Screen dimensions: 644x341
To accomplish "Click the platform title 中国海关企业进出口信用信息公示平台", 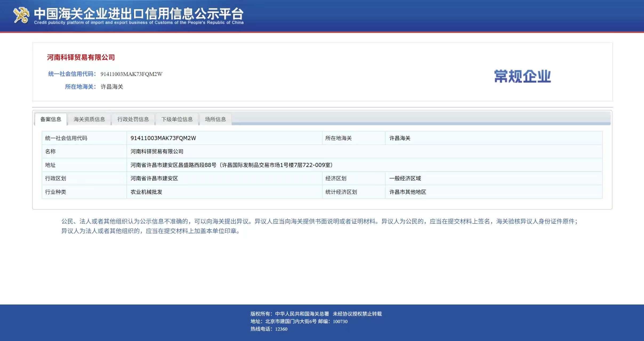I will [139, 13].
